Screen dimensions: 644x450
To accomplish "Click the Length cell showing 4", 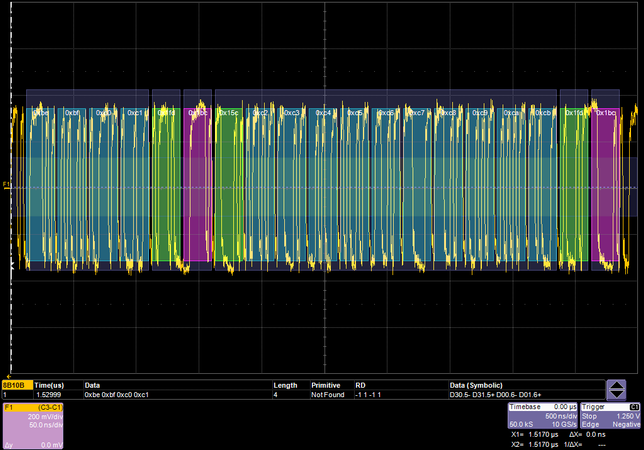I will click(276, 395).
